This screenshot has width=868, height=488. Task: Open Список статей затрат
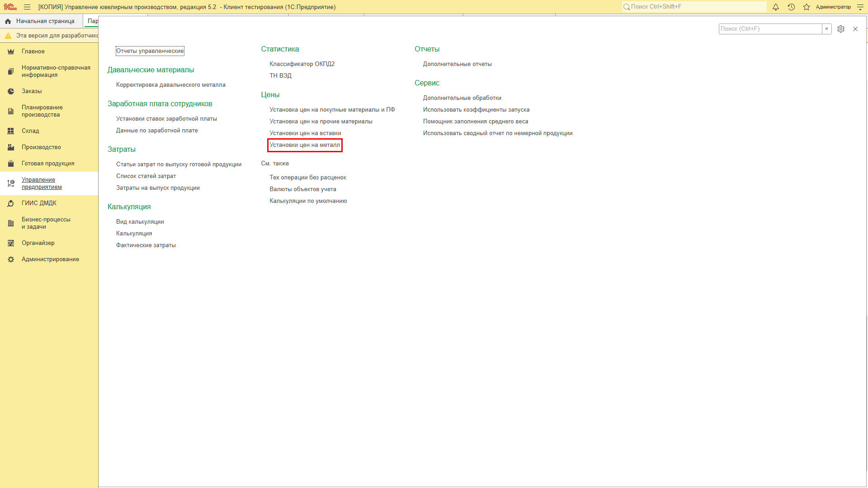coord(146,176)
